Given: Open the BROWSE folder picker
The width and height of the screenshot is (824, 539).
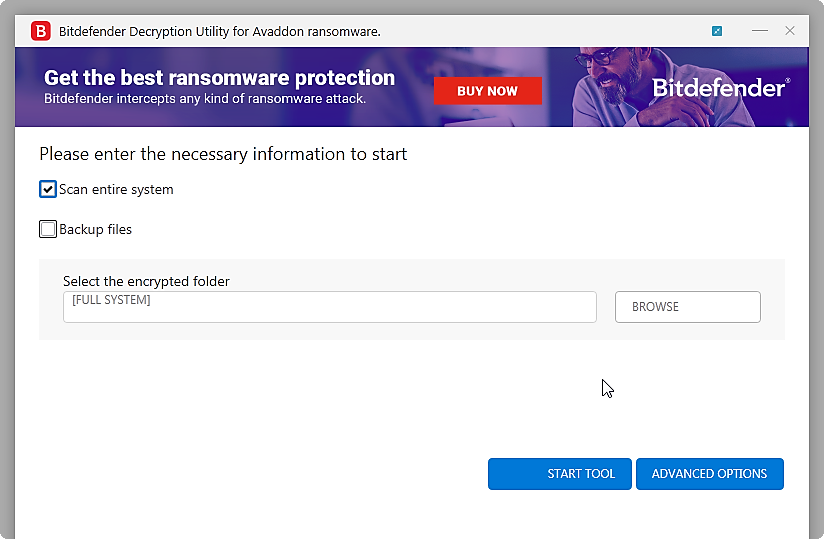Looking at the screenshot, I should click(x=688, y=307).
